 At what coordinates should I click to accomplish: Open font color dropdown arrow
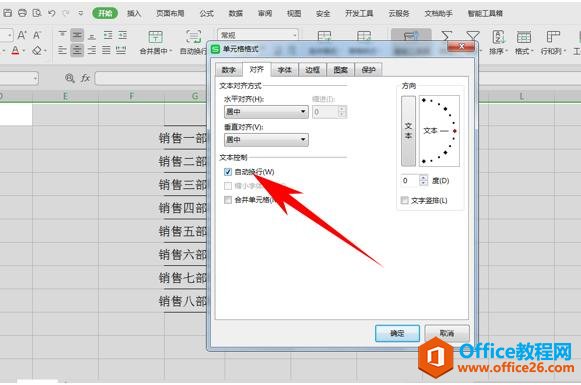point(24,50)
